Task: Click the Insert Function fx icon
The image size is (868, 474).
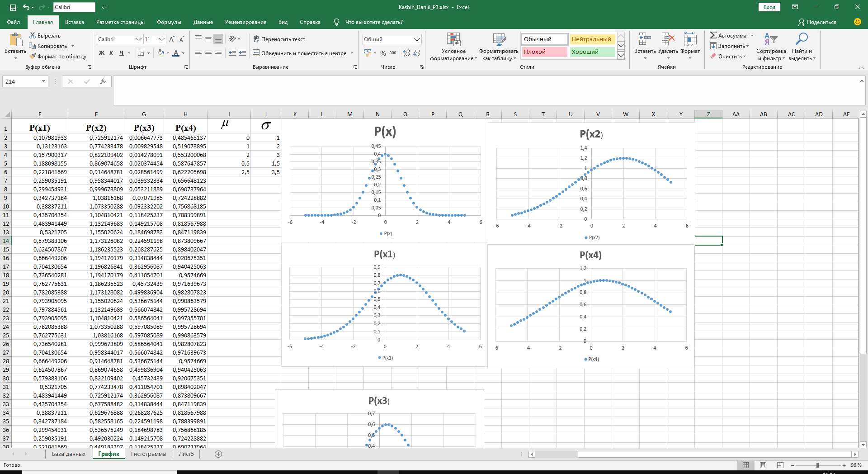Action: [x=103, y=81]
